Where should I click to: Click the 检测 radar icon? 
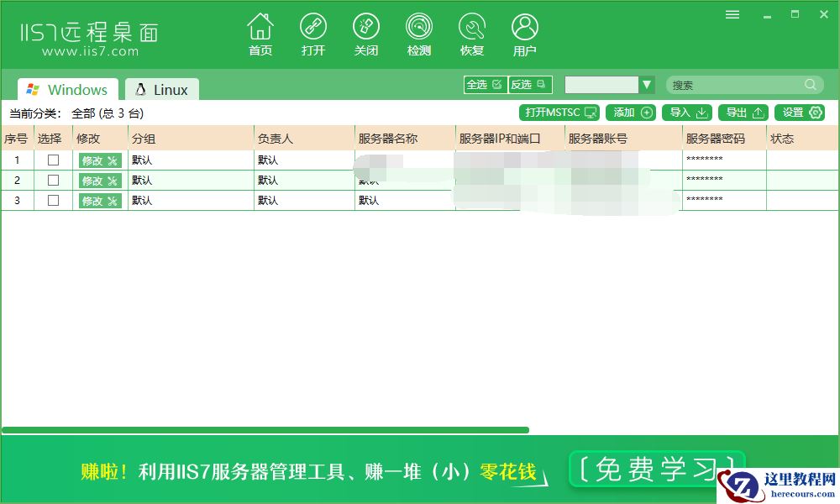point(419,28)
